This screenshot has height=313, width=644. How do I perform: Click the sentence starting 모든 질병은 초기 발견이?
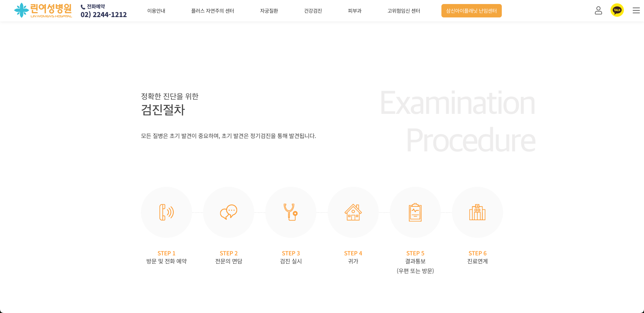(228, 136)
